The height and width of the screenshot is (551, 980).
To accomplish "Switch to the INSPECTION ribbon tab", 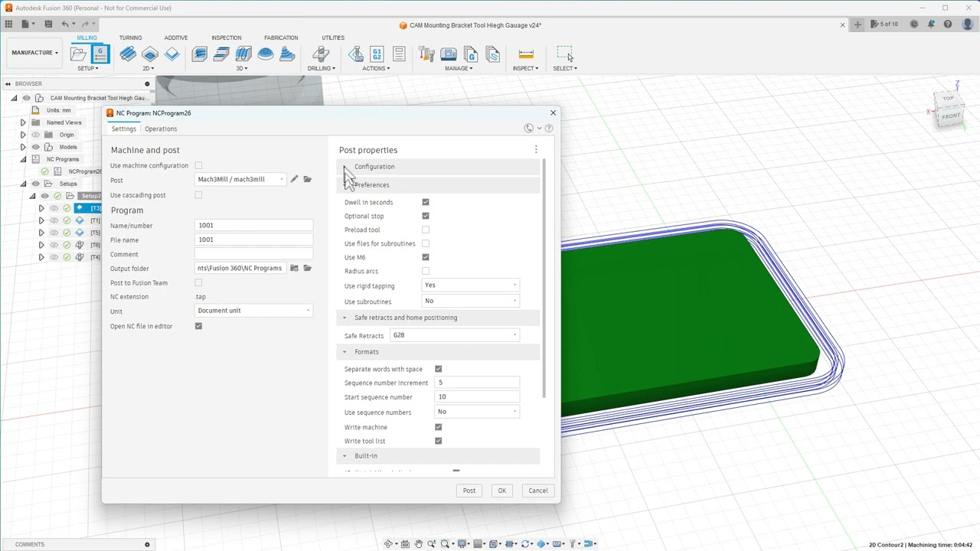I will (227, 37).
